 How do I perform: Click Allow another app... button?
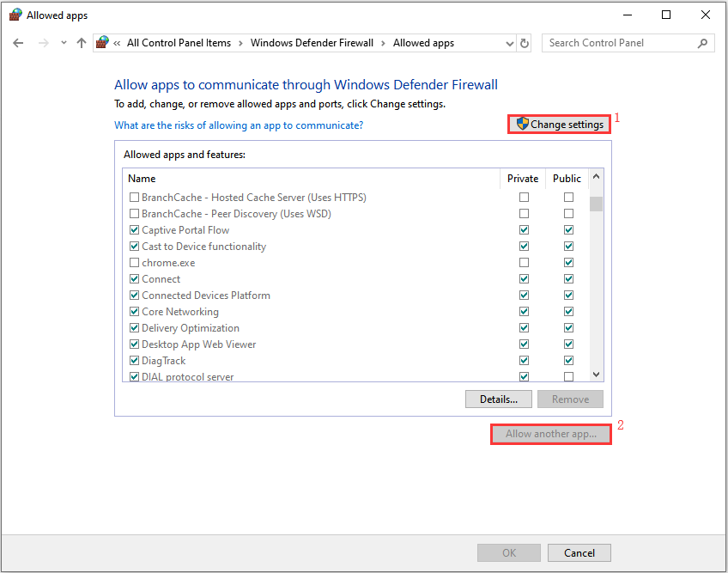coord(550,434)
